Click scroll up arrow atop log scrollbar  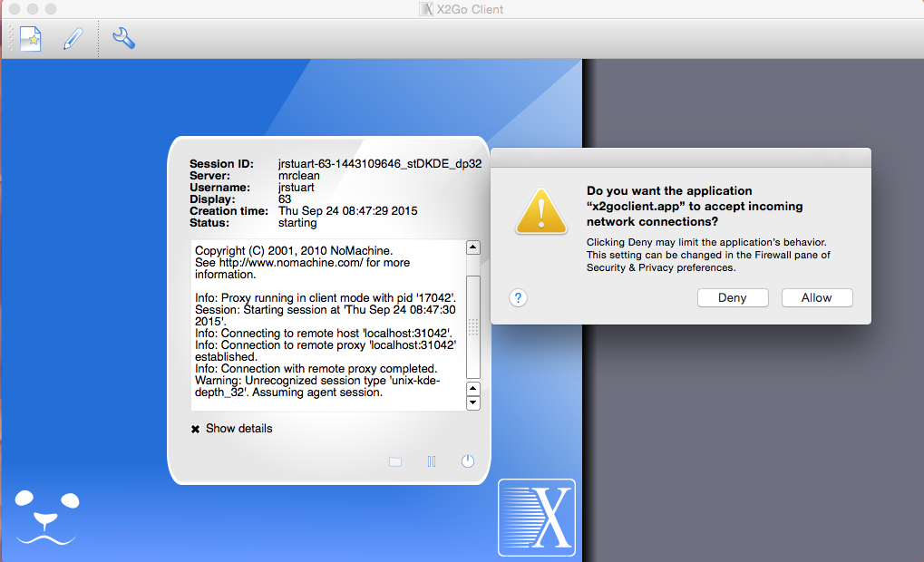tap(473, 247)
